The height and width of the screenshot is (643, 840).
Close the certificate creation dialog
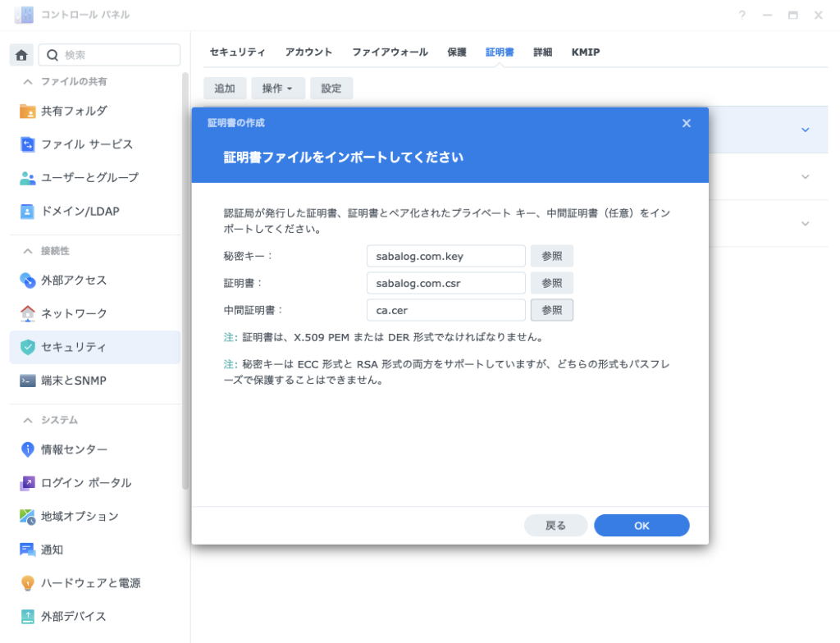[687, 123]
